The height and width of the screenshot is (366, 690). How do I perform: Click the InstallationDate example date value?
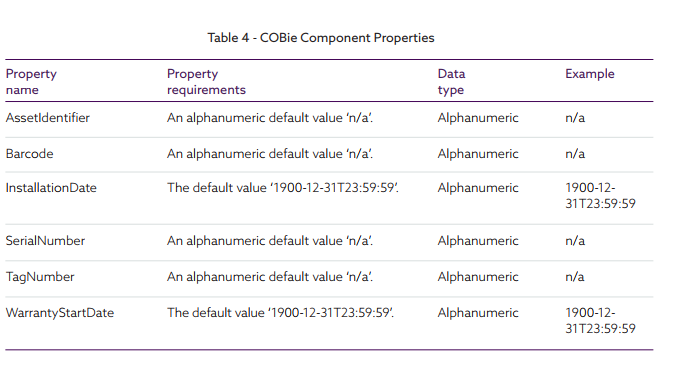click(600, 196)
